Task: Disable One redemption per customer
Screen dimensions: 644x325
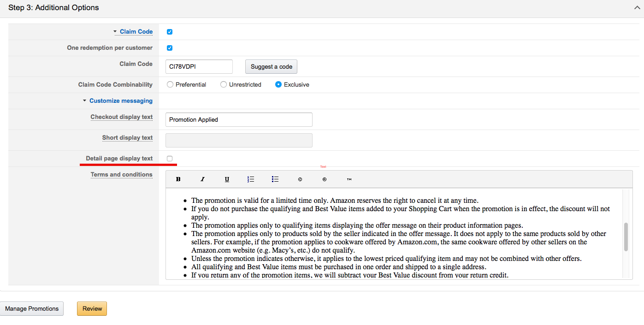Action: [x=170, y=48]
